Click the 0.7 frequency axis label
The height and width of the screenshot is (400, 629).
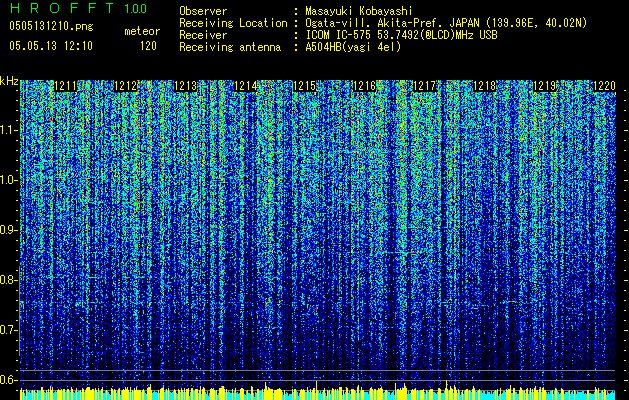coord(8,330)
